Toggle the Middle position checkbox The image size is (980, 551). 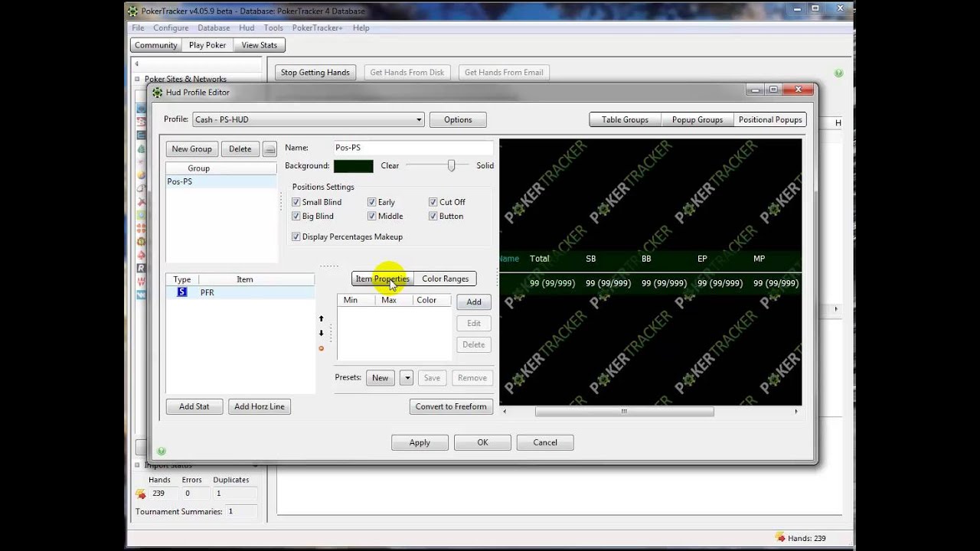pos(371,216)
